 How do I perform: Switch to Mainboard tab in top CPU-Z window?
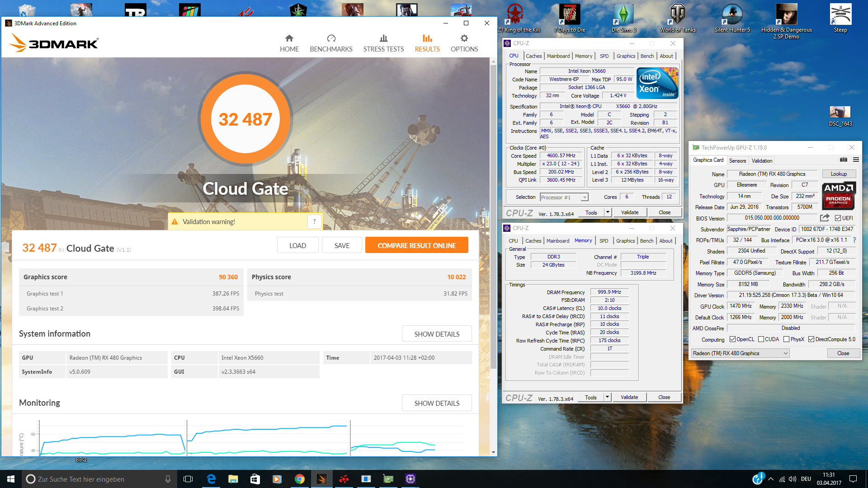[x=558, y=56]
